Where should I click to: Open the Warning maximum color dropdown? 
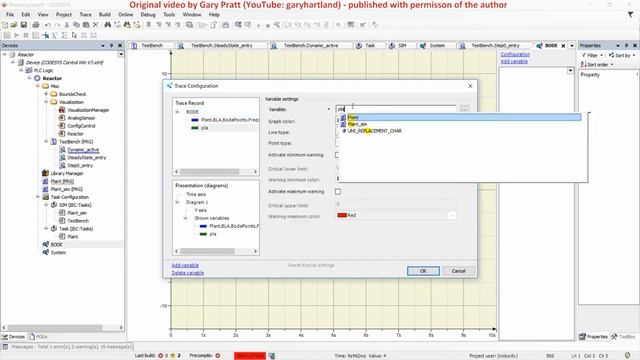[452, 216]
